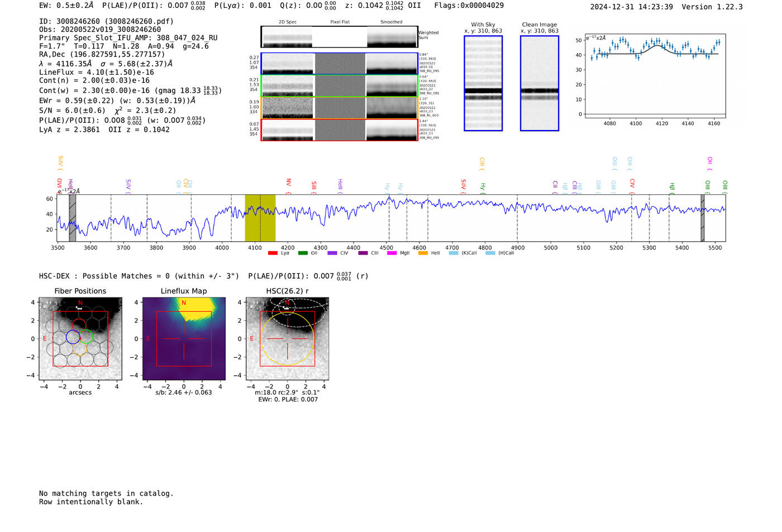Click the 'Obs: 20200522v019_3008246260' line
Image resolution: width=782 pixels, height=532 pixels.
[100, 30]
